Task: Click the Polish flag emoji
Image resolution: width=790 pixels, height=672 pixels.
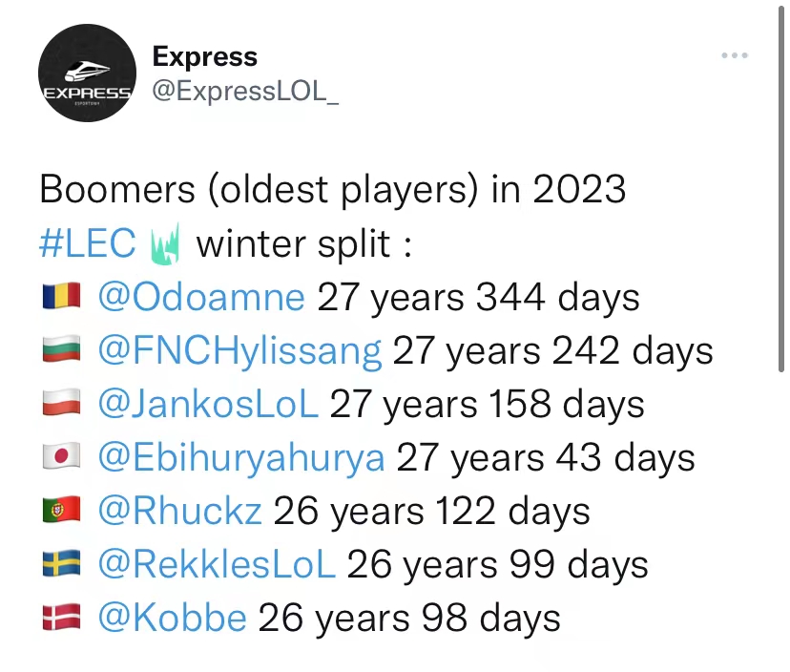Action: (x=61, y=402)
